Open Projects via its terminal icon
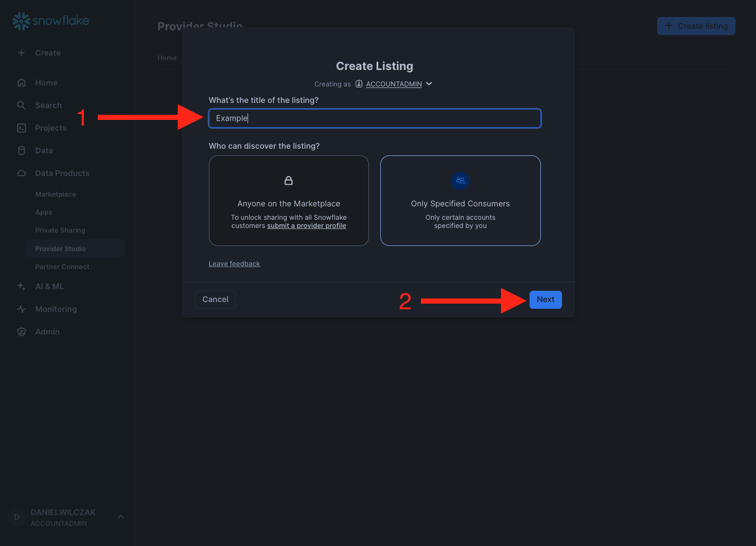 [x=22, y=128]
